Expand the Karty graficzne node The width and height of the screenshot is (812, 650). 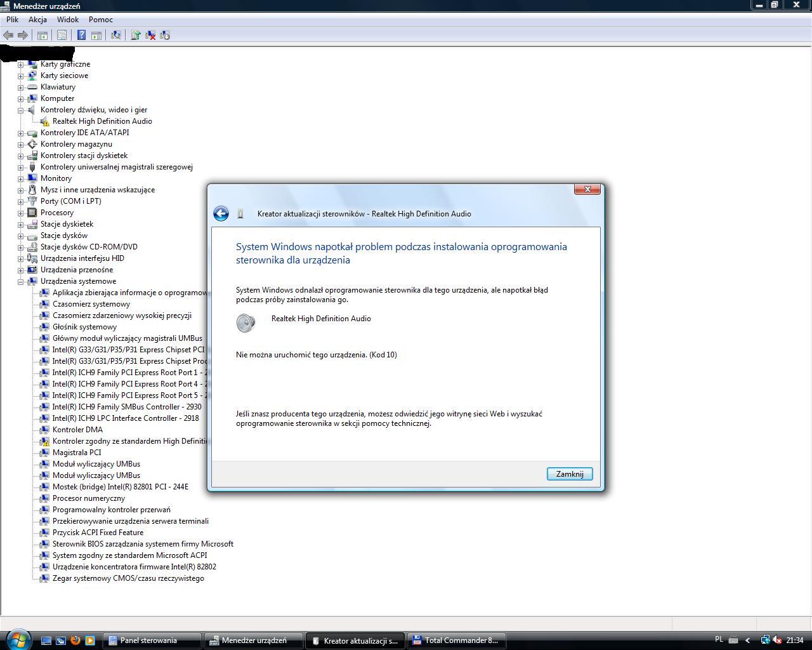pyautogui.click(x=21, y=64)
